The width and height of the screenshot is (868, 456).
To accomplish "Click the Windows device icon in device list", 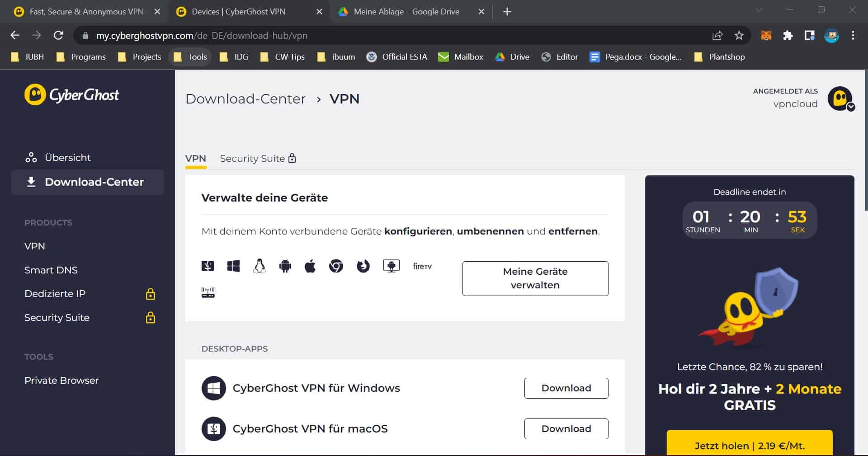I will point(233,266).
